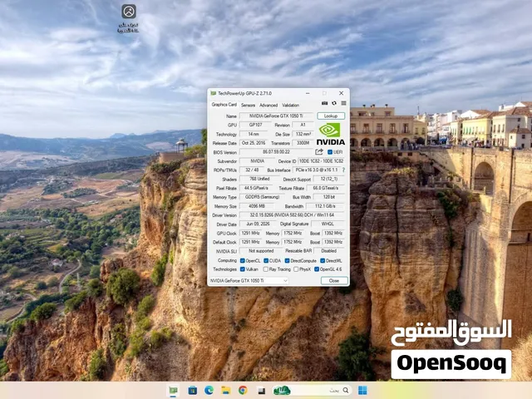Minimize the GPU-Z window
532x399 pixels.
pos(308,93)
